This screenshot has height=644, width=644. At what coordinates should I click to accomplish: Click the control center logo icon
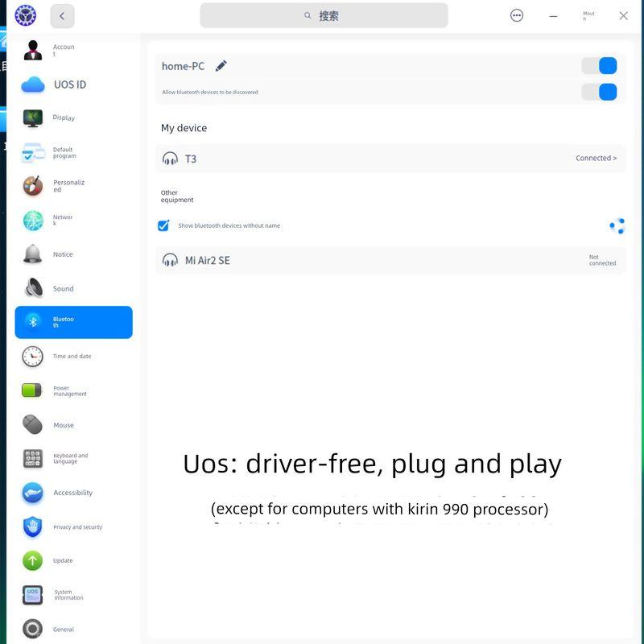pos(26,15)
